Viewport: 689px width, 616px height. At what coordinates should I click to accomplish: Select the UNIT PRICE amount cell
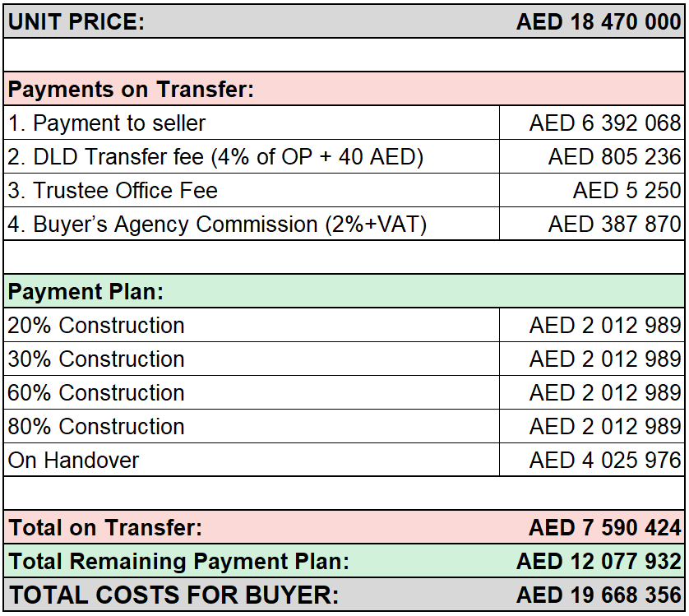click(598, 21)
